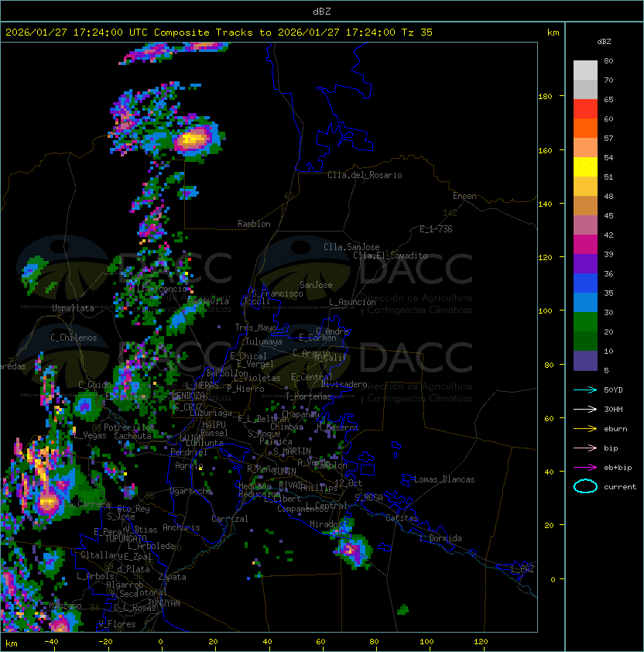Screen dimensions: 644x652
Task: Click the Clla.del_Rosario label
Action: click(x=365, y=175)
